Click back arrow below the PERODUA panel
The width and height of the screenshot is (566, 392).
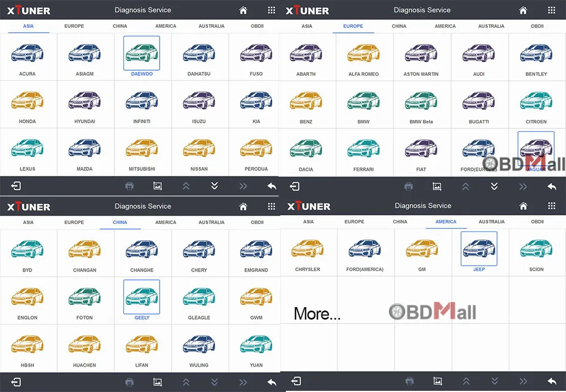(272, 186)
